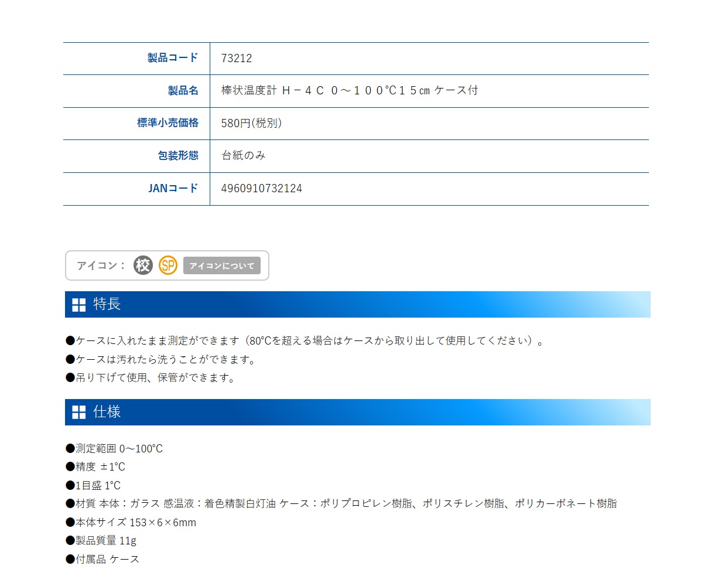Click the 本体サイズ 153×6×6mm line

point(131,523)
